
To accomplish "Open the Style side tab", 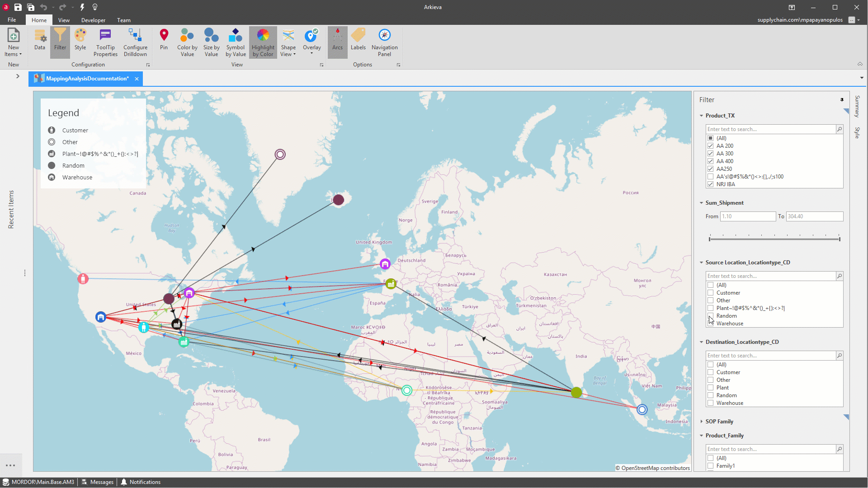I will tap(857, 133).
